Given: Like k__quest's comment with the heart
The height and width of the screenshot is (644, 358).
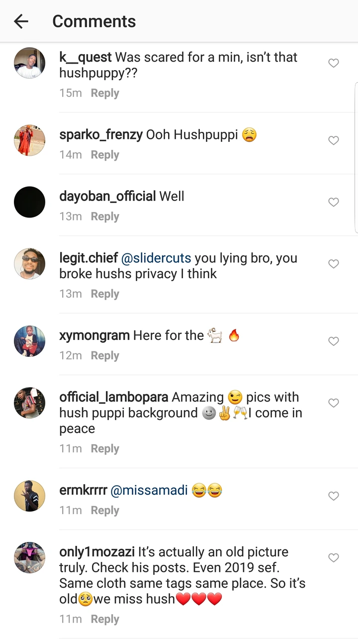Looking at the screenshot, I should tap(334, 63).
